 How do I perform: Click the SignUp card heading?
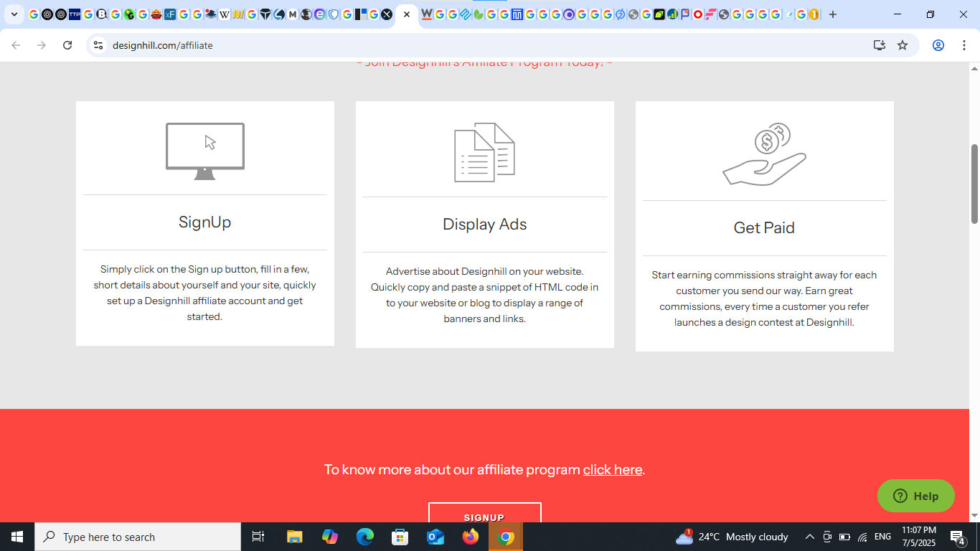click(x=205, y=222)
